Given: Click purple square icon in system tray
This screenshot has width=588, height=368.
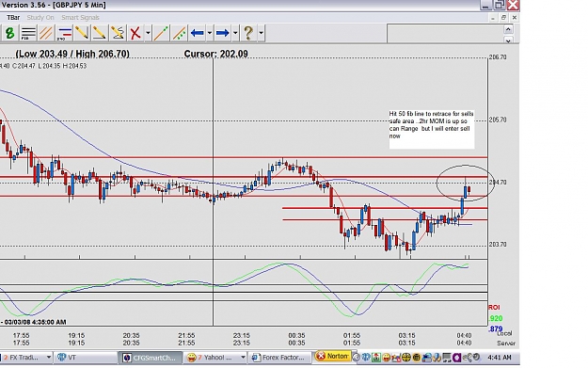Looking at the screenshot, I should click(456, 358).
